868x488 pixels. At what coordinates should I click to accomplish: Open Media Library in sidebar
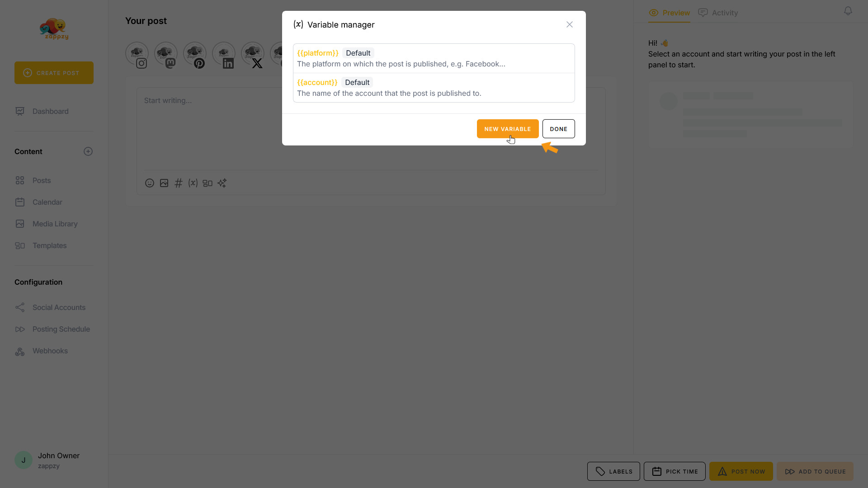pyautogui.click(x=55, y=224)
